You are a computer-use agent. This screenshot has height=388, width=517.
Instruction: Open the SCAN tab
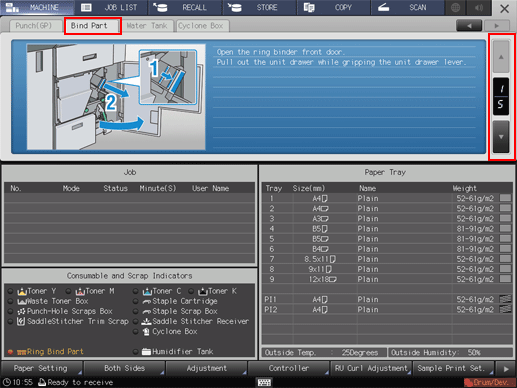coord(407,7)
